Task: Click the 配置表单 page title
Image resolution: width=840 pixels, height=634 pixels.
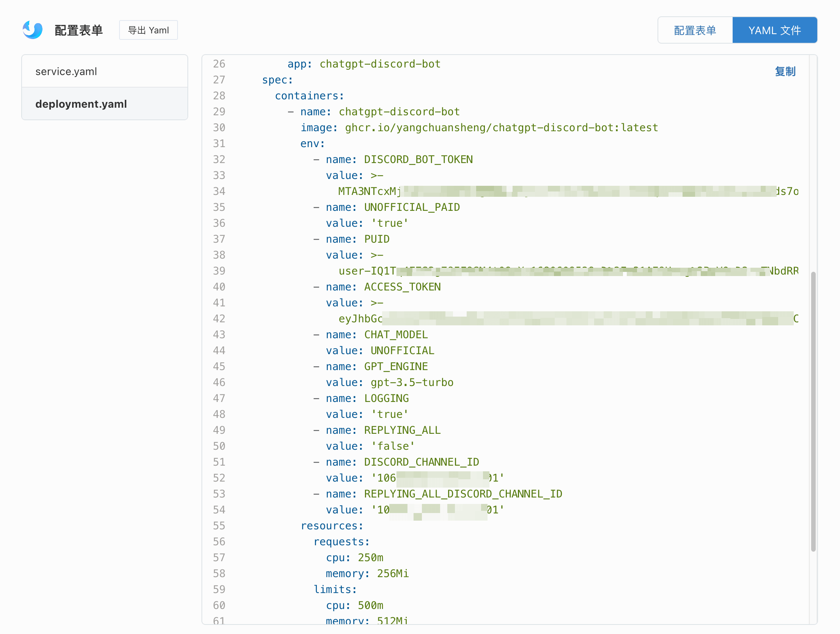Action: tap(79, 30)
